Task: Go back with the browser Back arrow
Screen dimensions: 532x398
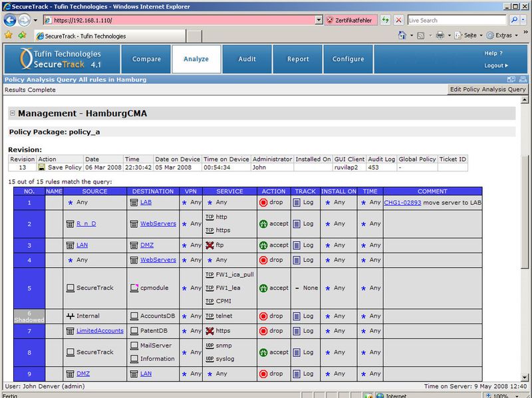Action: coord(10,21)
